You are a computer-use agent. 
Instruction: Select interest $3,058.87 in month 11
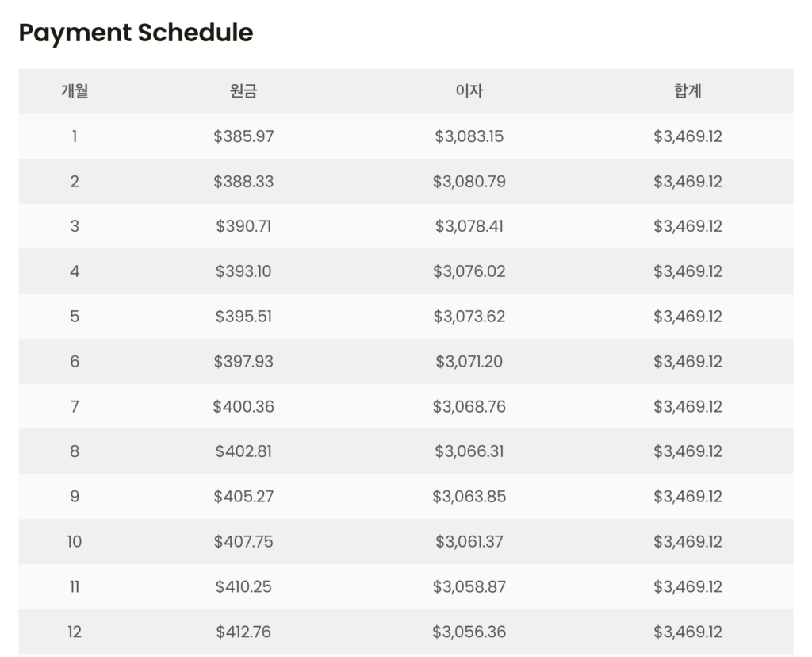469,587
